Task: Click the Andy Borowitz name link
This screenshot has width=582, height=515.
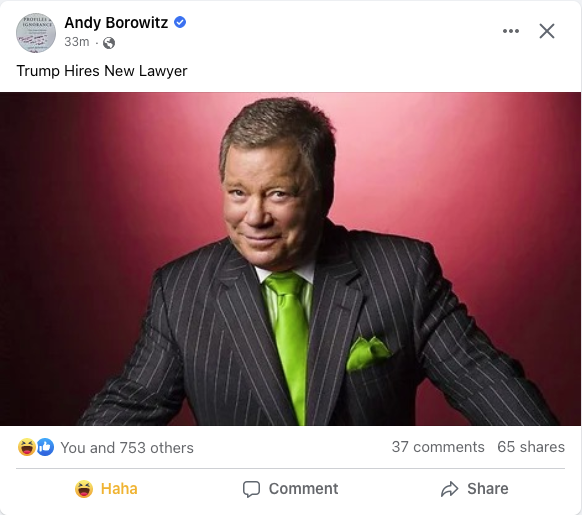Action: tap(116, 23)
